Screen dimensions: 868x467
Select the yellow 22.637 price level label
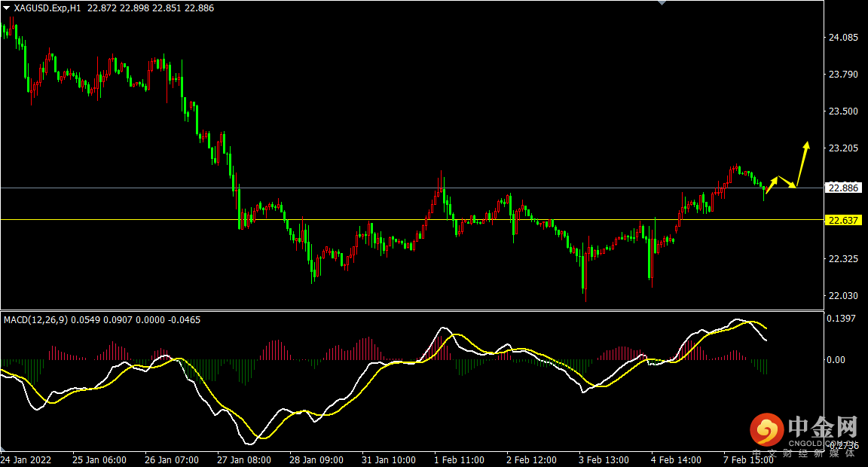[843, 220]
